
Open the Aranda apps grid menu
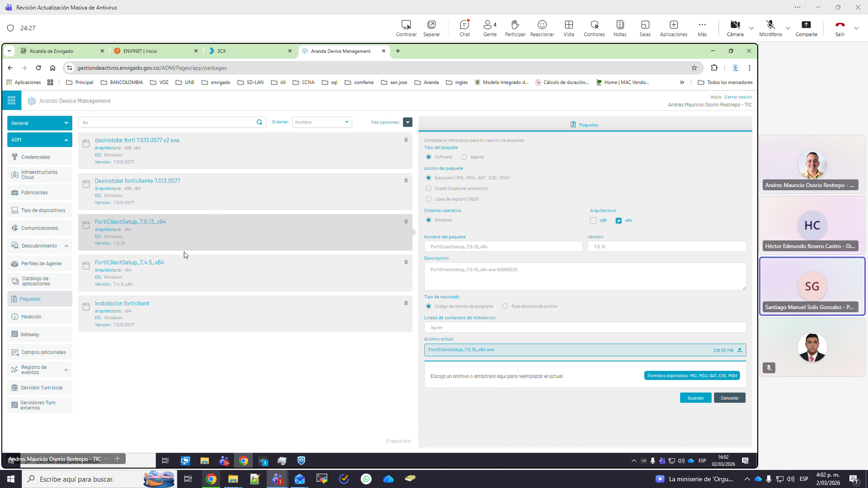tap(12, 101)
